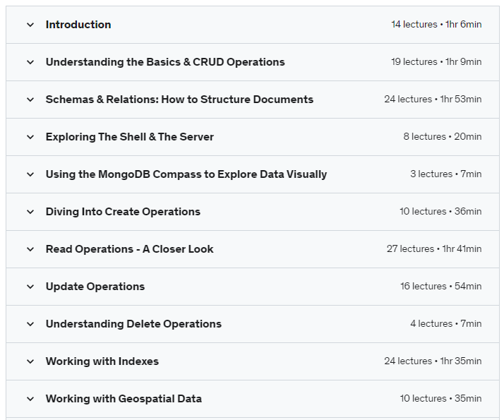Open Understanding Delete Operations title
504x420 pixels.
[x=133, y=324]
